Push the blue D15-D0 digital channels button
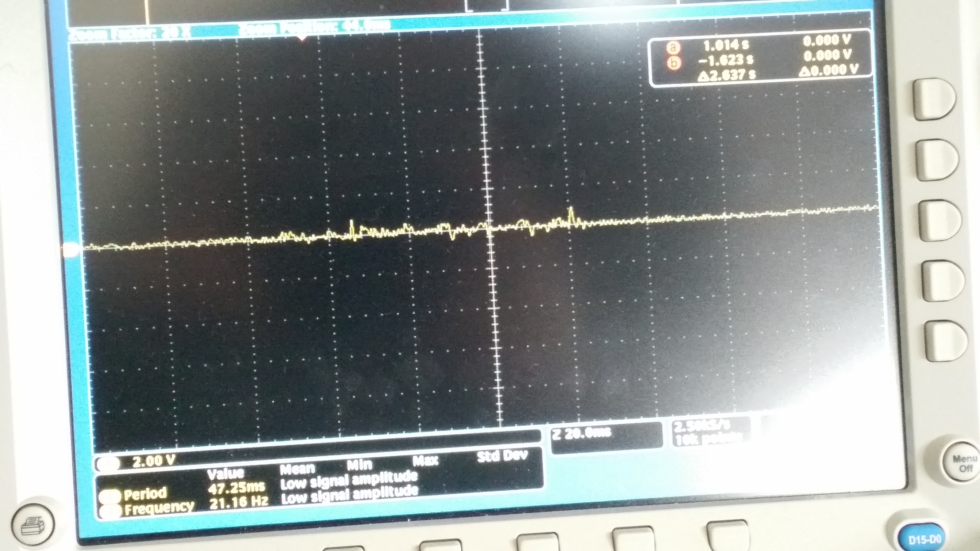 pos(924,540)
